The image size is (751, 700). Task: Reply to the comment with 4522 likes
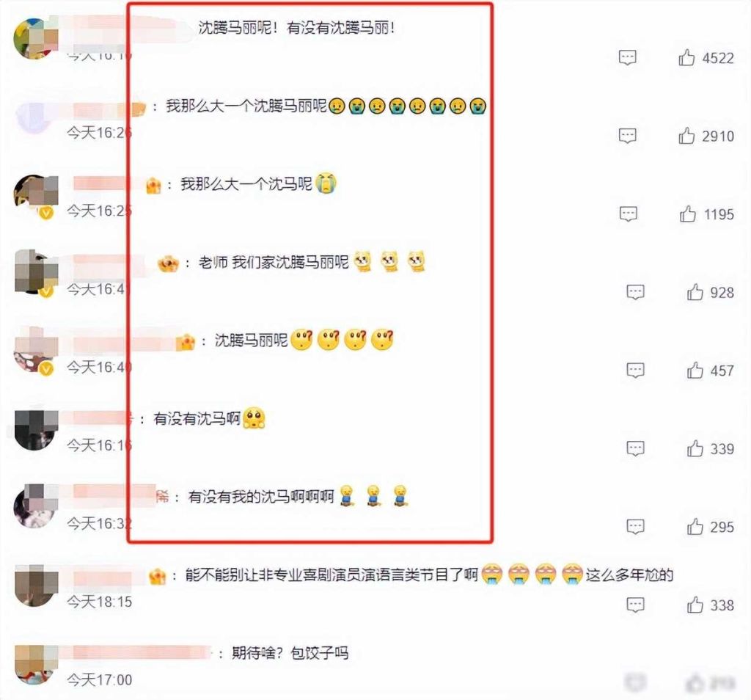coord(628,57)
